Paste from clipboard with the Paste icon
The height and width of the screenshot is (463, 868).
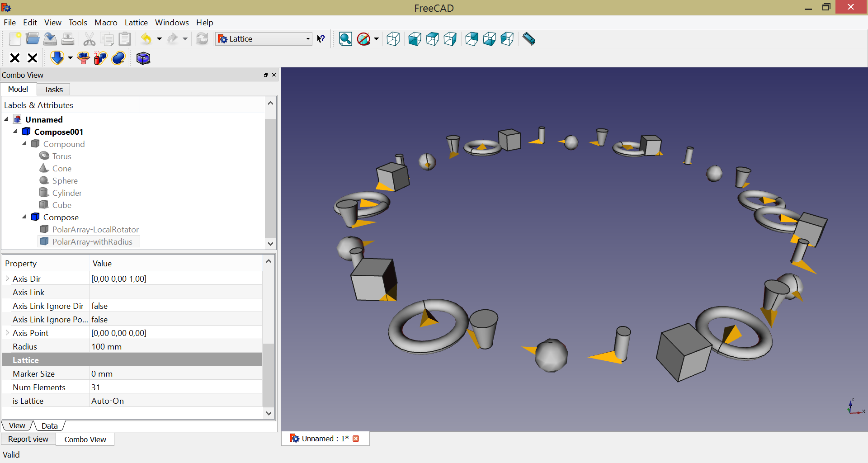tap(125, 39)
